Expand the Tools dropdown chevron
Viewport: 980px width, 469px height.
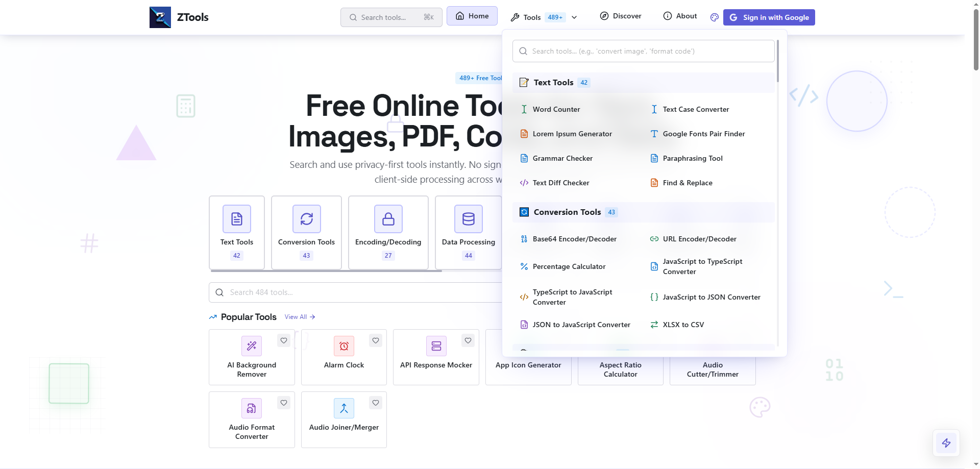click(x=574, y=17)
